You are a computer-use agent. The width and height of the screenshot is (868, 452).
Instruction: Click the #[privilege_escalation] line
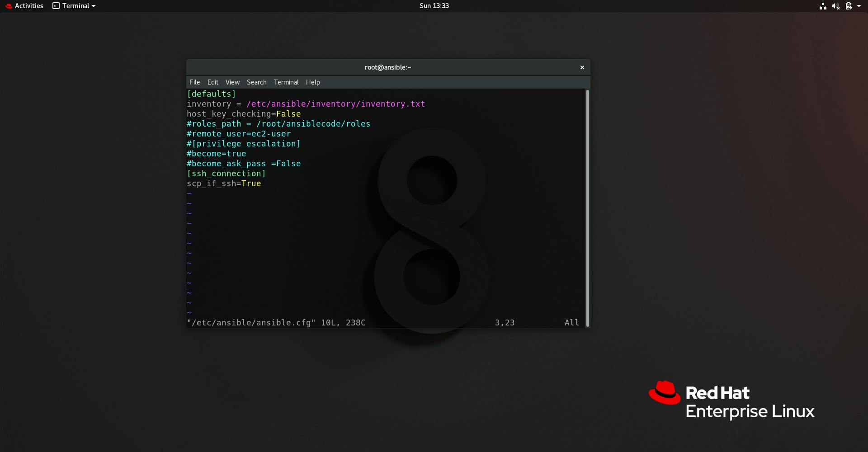[244, 144]
